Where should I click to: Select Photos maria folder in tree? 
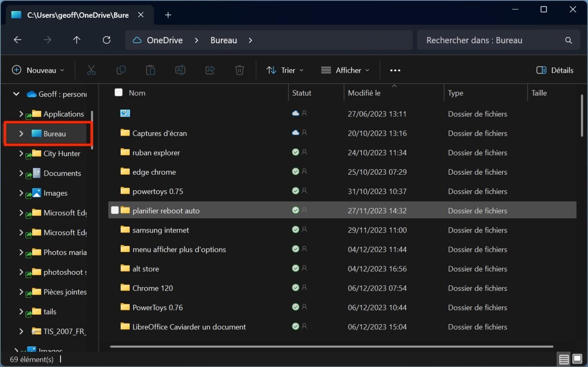tap(65, 252)
